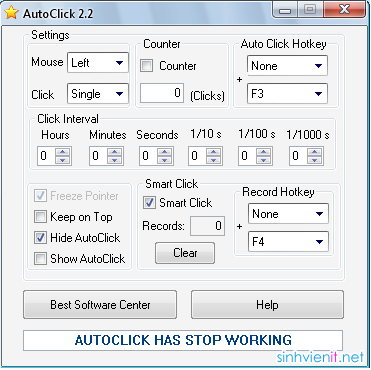This screenshot has height=370, width=371.
Task: Click the Help button
Action: [267, 305]
